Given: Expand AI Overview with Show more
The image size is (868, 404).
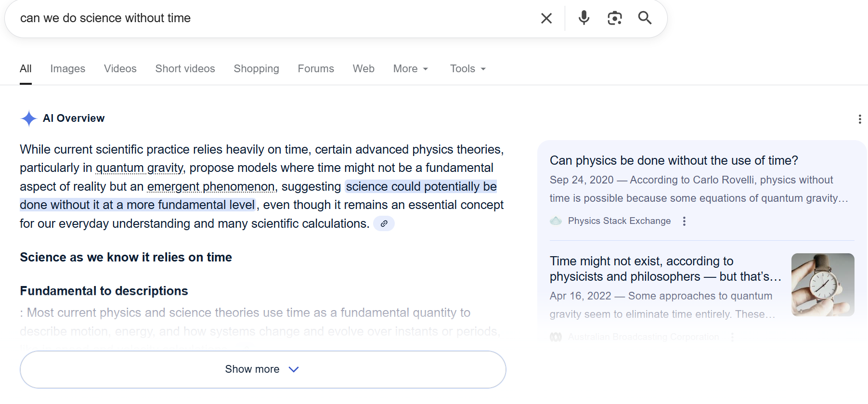Looking at the screenshot, I should click(x=263, y=369).
